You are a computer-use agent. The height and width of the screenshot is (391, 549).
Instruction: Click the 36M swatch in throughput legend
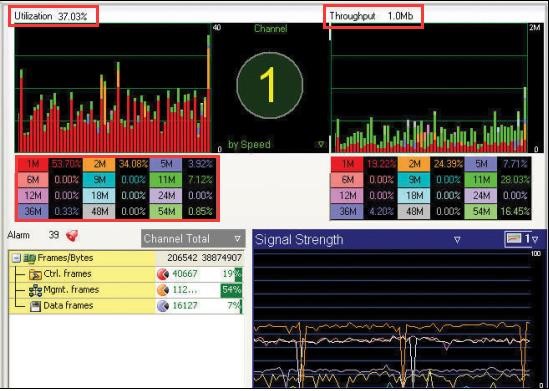(x=347, y=211)
